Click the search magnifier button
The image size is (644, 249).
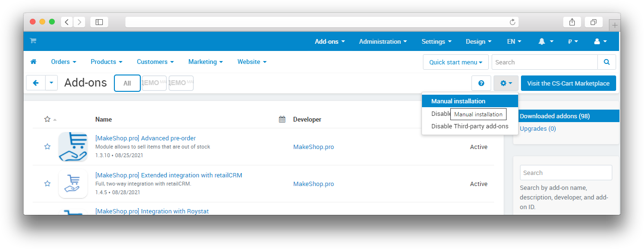[607, 62]
